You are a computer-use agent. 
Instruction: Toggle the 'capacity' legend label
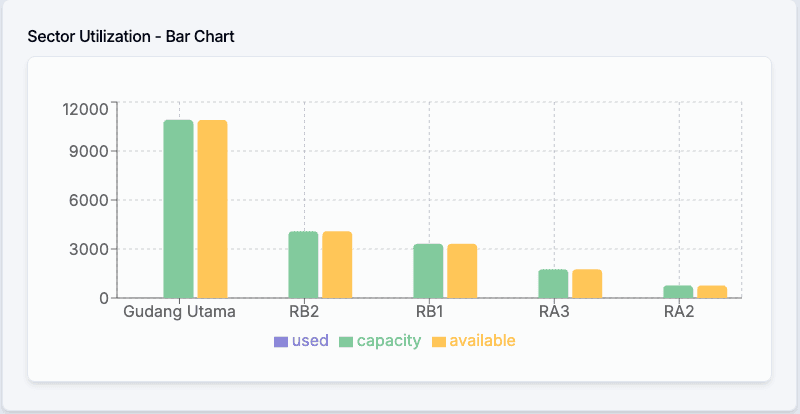[389, 341]
